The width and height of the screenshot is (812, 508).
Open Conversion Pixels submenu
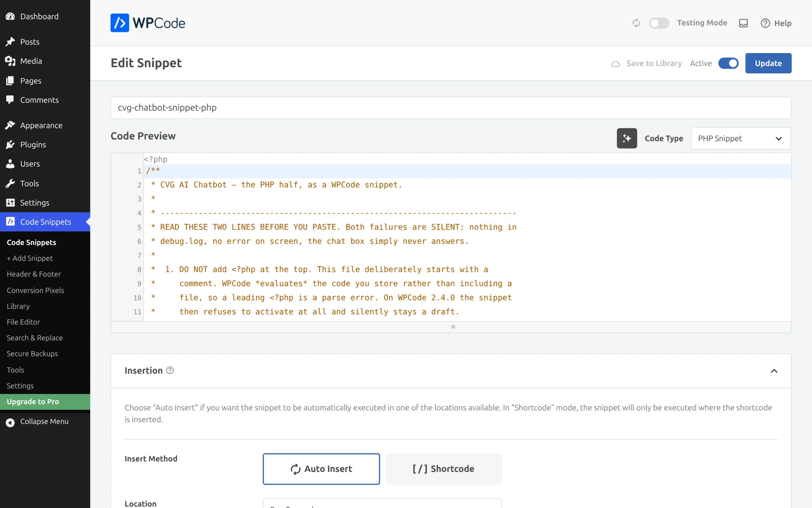[35, 290]
